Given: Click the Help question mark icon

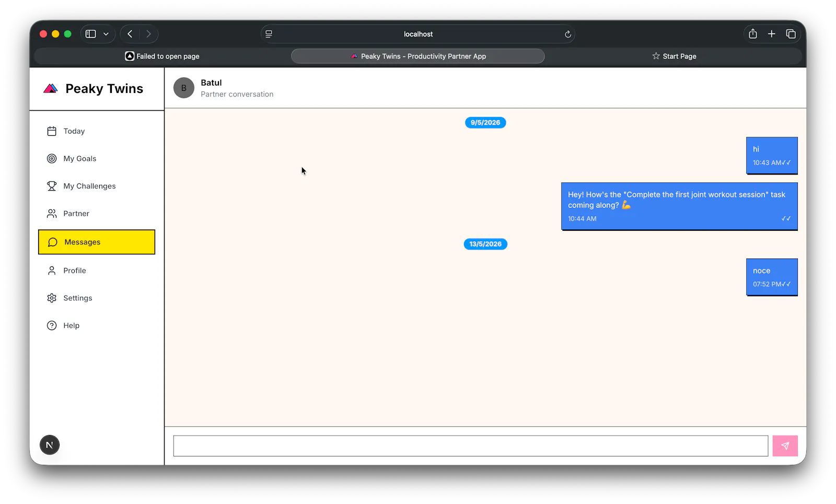Looking at the screenshot, I should pyautogui.click(x=52, y=326).
